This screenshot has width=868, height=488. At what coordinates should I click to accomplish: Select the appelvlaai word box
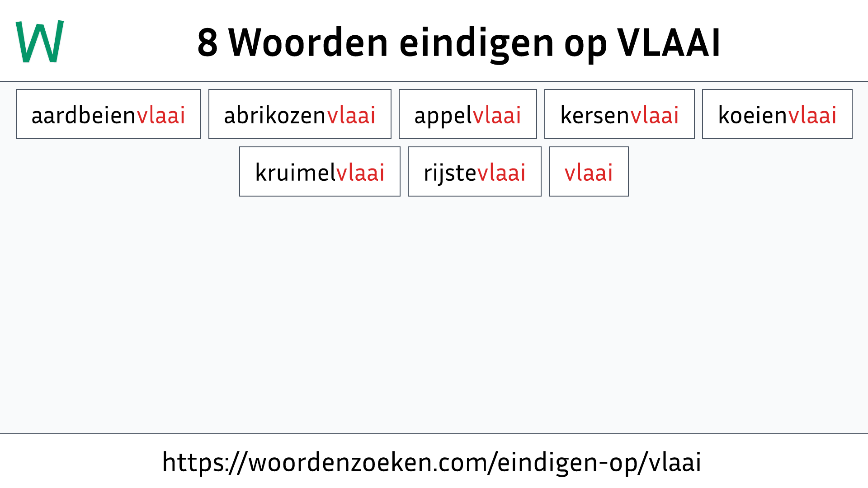(468, 114)
